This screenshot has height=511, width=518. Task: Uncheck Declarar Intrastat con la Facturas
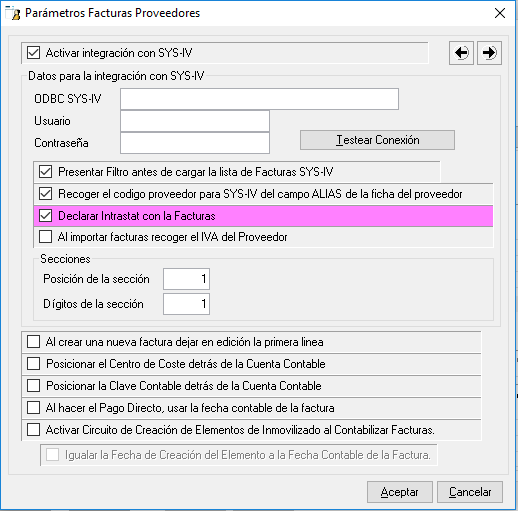point(46,216)
